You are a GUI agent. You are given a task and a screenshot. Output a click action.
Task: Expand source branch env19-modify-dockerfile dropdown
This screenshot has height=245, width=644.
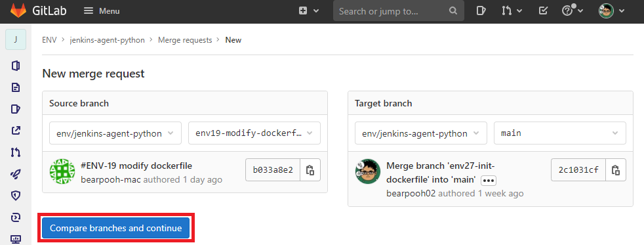254,133
